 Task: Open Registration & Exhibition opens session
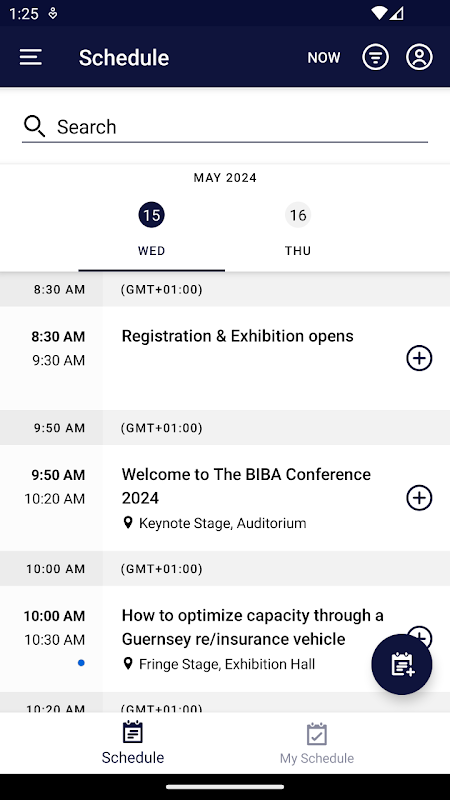225,358
